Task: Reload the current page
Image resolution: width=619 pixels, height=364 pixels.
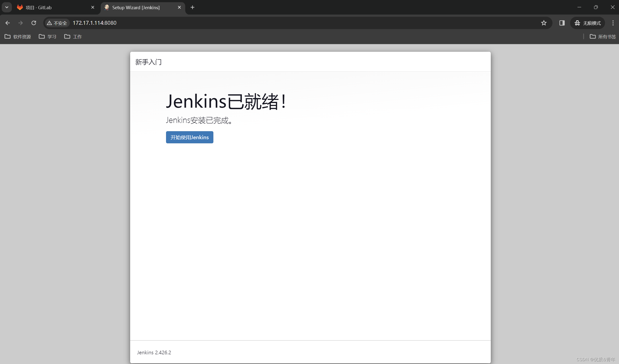Action: pyautogui.click(x=34, y=23)
